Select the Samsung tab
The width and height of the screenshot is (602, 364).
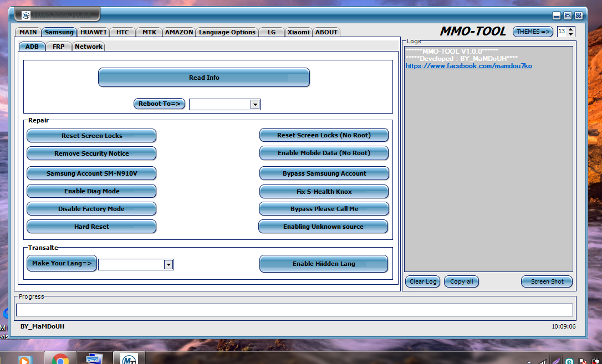59,32
